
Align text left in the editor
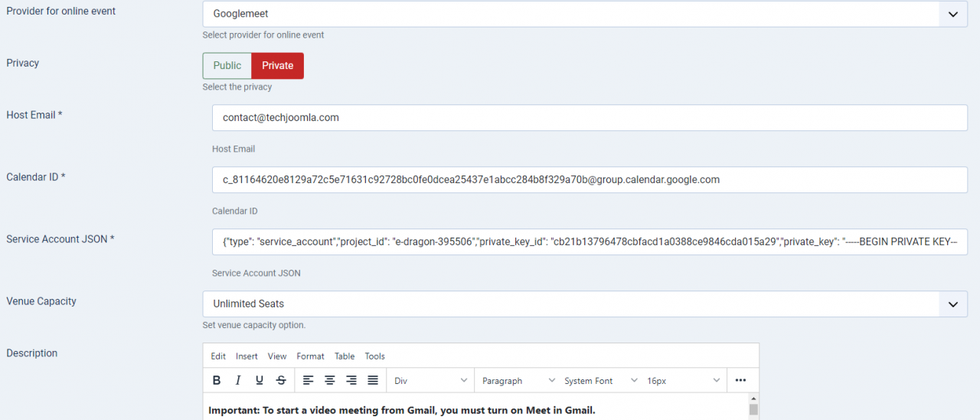pyautogui.click(x=308, y=380)
